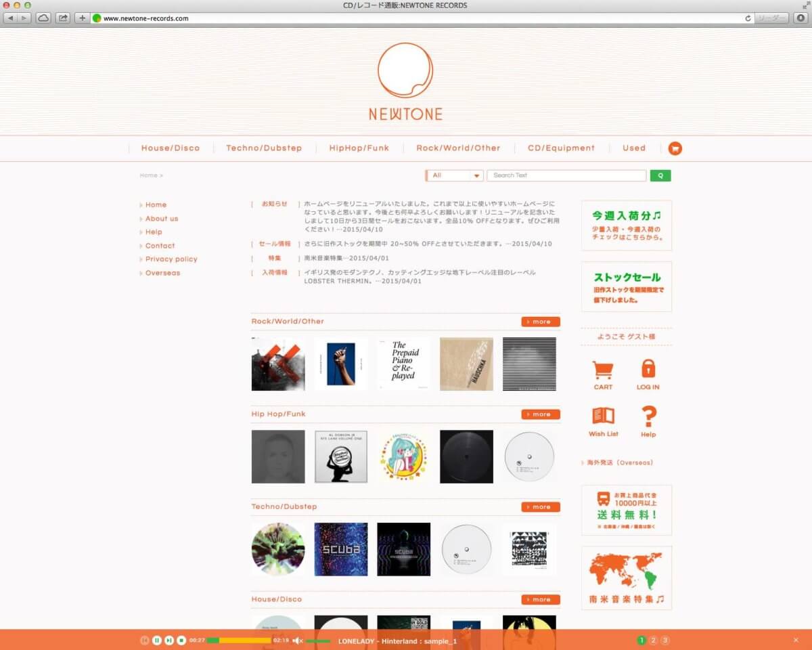Reload the page via address bar icon
The image size is (812, 650).
748,18
